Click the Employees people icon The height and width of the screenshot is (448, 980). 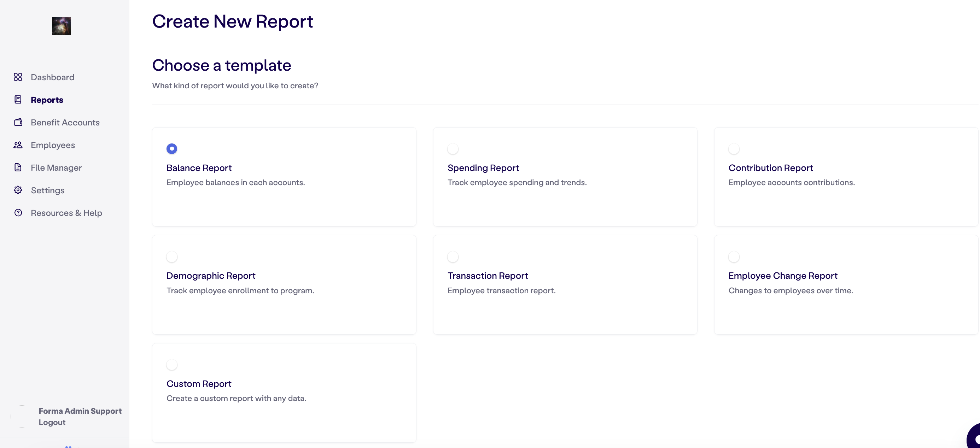[x=18, y=145]
